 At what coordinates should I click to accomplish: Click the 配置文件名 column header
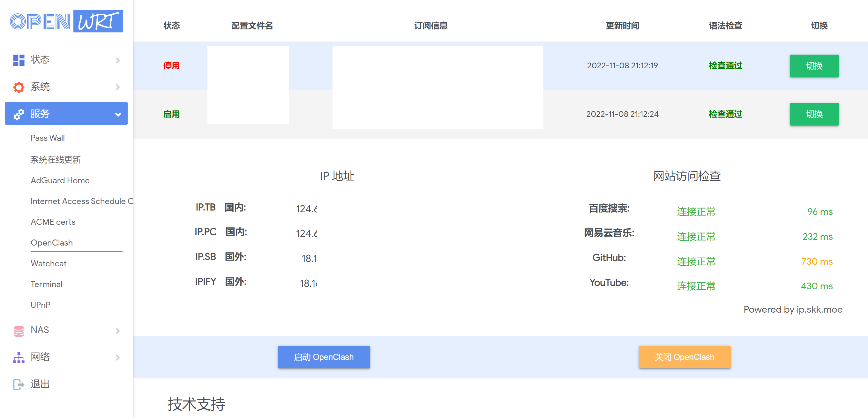252,26
